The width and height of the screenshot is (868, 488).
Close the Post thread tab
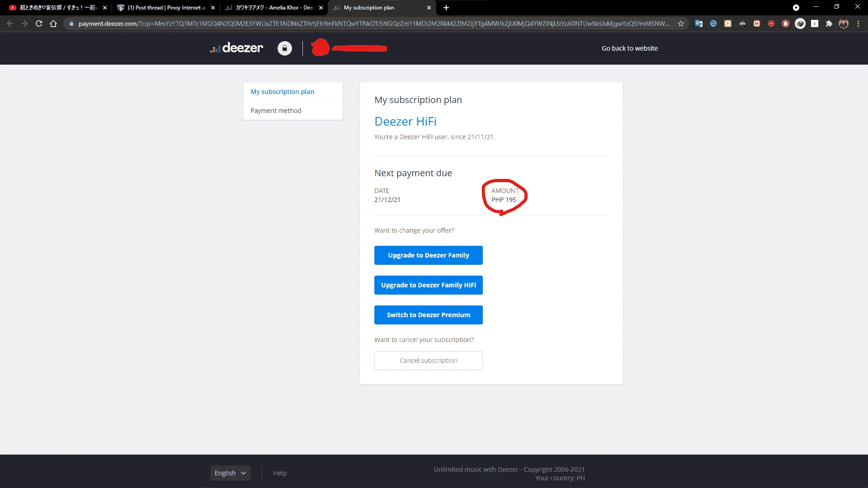[x=213, y=8]
